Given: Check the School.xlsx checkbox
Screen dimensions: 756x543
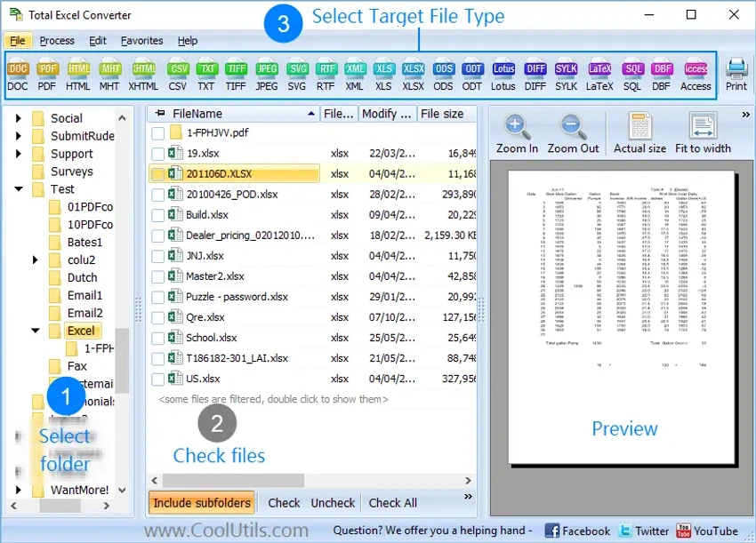Looking at the screenshot, I should click(x=157, y=338).
